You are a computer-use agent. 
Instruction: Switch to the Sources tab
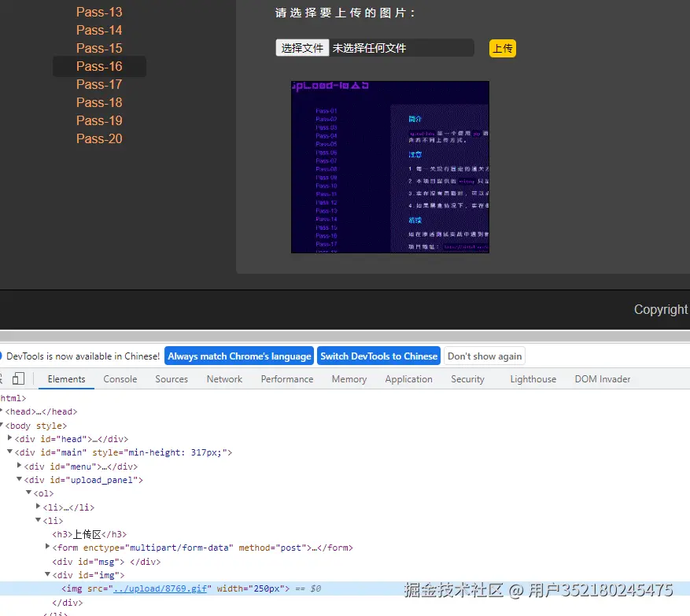(172, 379)
